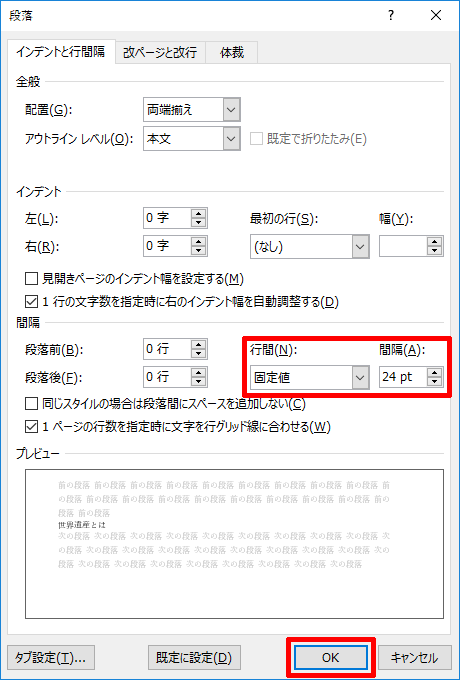Screen dimensions: 460x680
Task: Decrease 段落後 spacing with down arrow
Action: coord(199,382)
